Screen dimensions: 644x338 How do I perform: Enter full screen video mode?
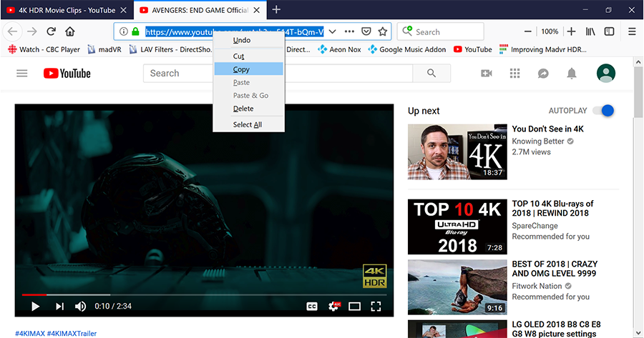(376, 307)
